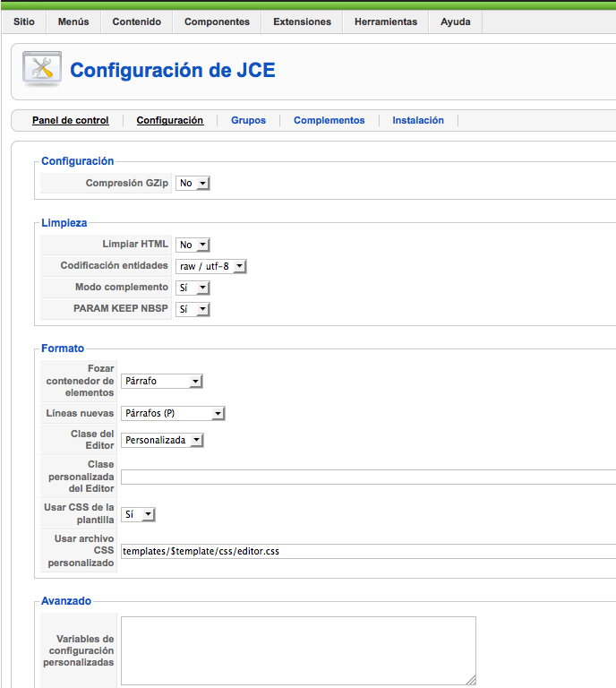Click the Avanzado section title
This screenshot has height=688, width=616.
pyautogui.click(x=66, y=601)
